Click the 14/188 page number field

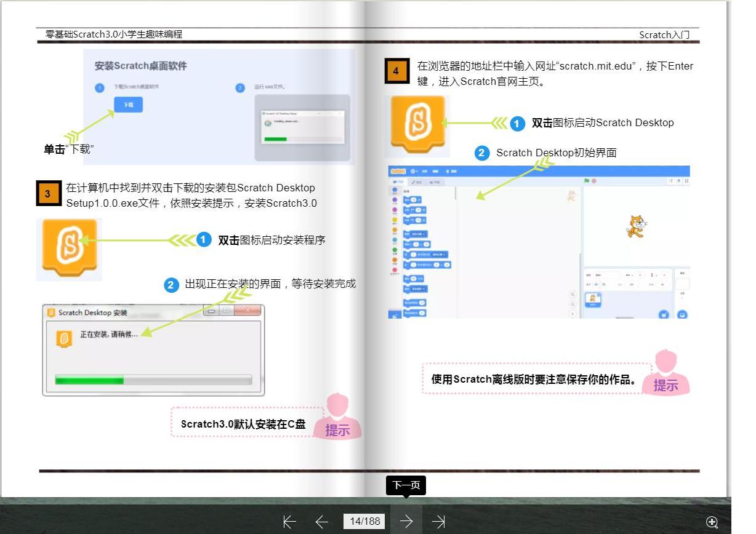[365, 521]
